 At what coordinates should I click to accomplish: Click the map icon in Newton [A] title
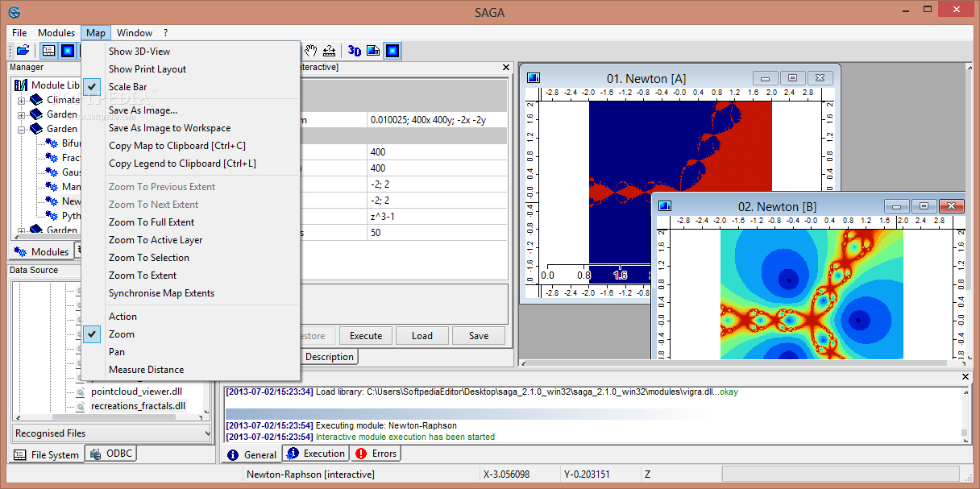click(533, 78)
